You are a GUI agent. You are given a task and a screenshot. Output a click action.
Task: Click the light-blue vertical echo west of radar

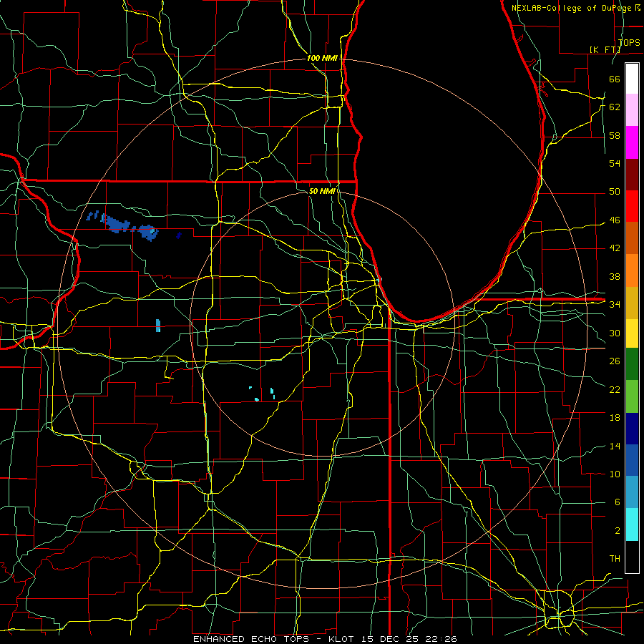tap(158, 326)
